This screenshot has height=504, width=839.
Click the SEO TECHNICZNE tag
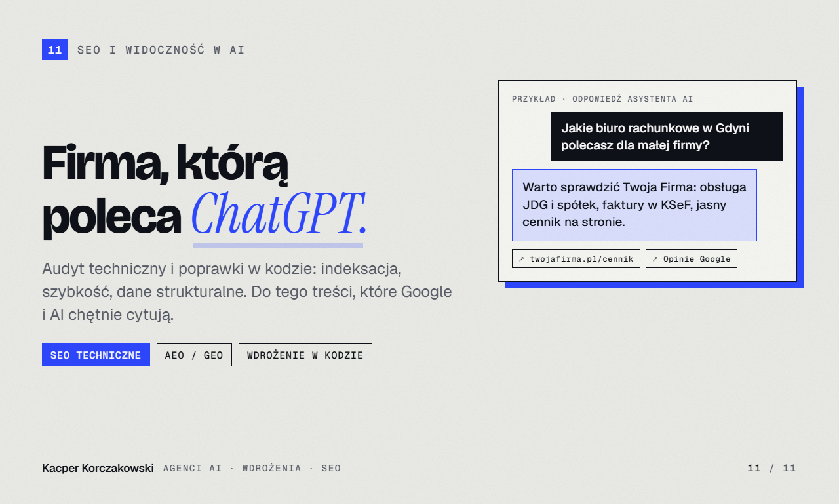[x=96, y=355]
